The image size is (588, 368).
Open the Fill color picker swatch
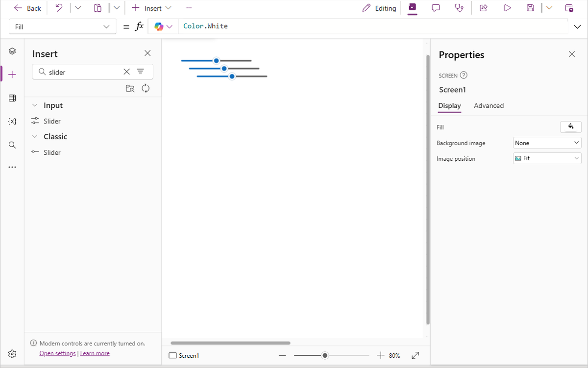(570, 127)
